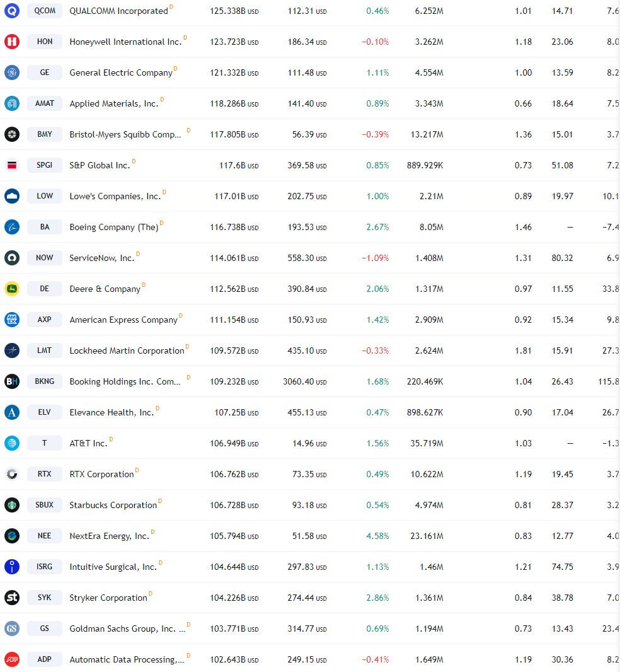Click the Lowe's logo icon
Screen dimensions: 620x672
[12, 196]
